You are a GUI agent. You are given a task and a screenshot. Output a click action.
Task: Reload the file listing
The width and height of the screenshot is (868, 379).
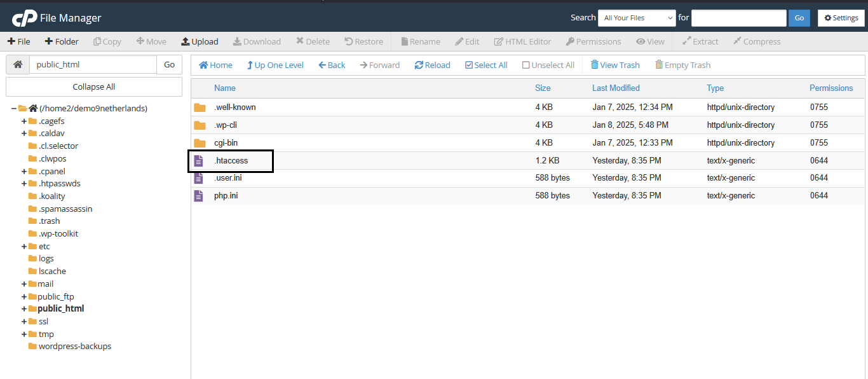[x=432, y=65]
